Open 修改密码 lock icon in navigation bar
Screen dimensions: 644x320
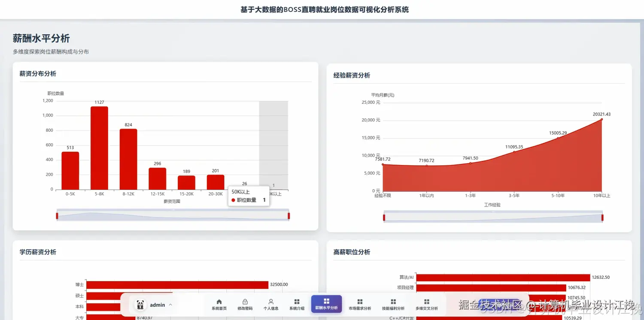click(245, 302)
